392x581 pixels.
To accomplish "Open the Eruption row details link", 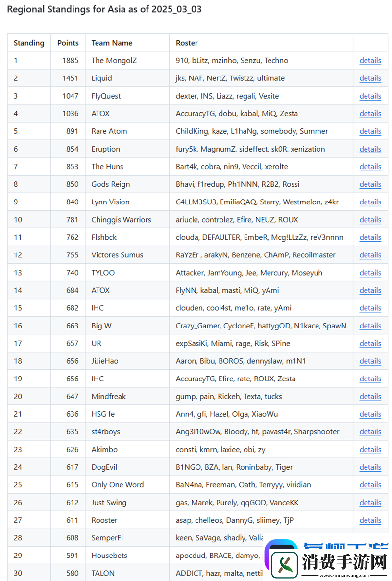I will click(370, 149).
